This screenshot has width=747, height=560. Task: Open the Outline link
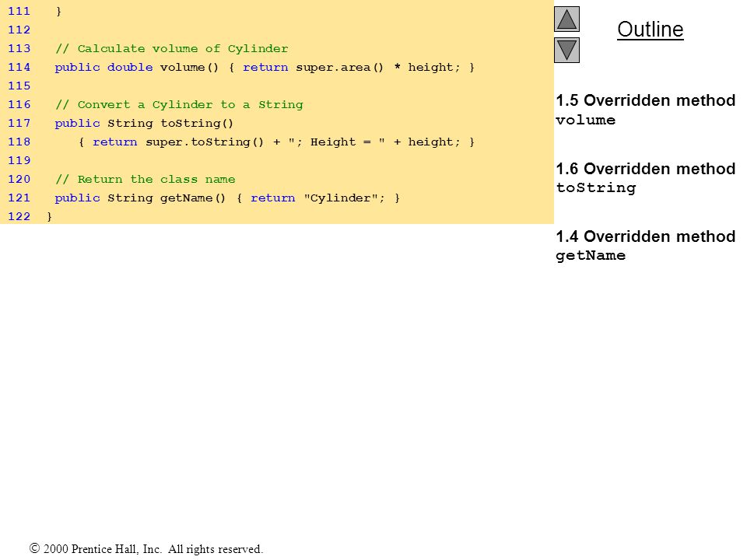pyautogui.click(x=651, y=30)
